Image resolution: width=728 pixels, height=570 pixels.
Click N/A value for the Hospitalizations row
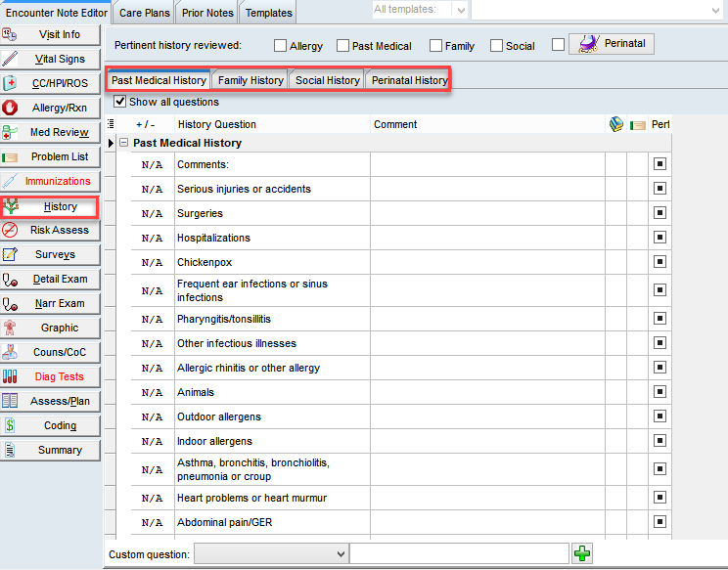point(152,238)
